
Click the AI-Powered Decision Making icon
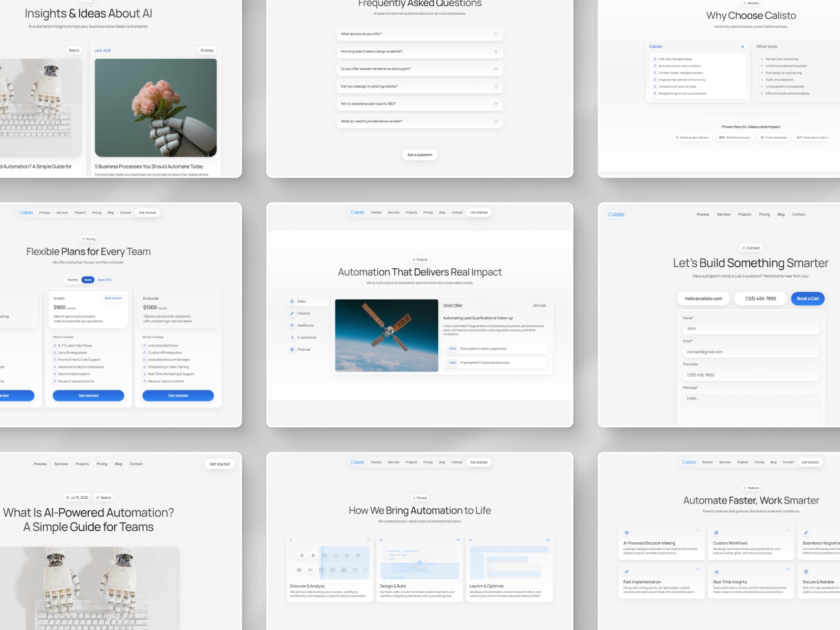626,533
